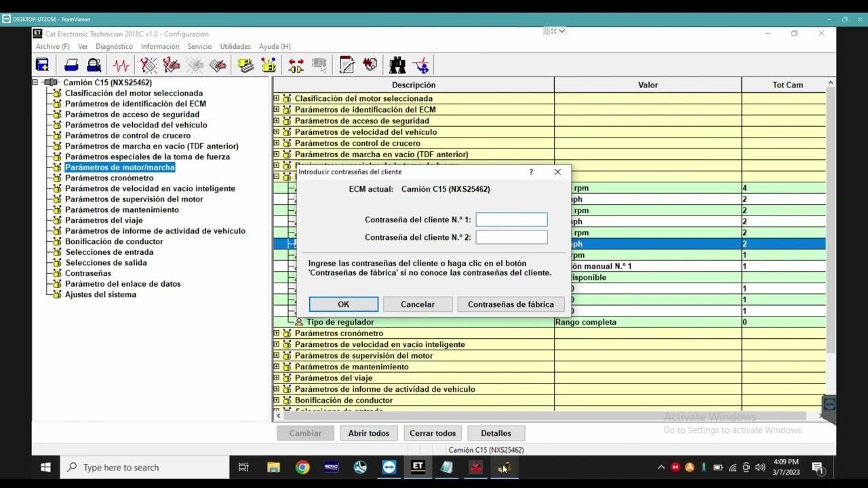Expand Parámetros de velocidad del vehículo table row
This screenshot has height=488, width=868.
pyautogui.click(x=276, y=131)
